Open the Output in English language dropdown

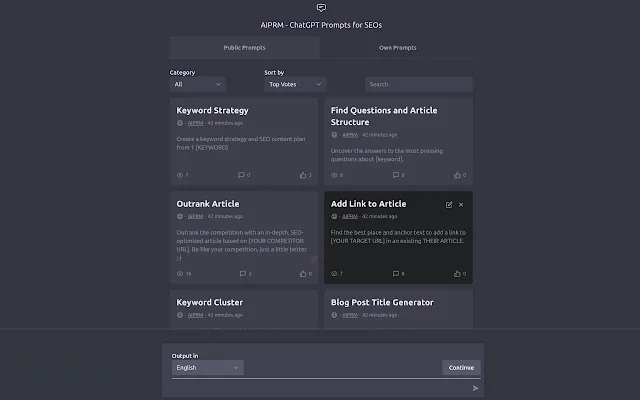(x=207, y=367)
